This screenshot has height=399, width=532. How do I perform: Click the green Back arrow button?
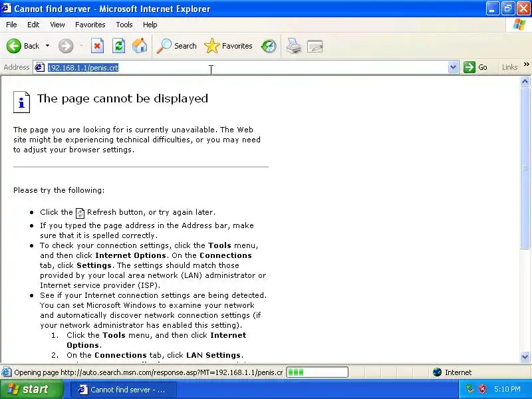tap(14, 46)
